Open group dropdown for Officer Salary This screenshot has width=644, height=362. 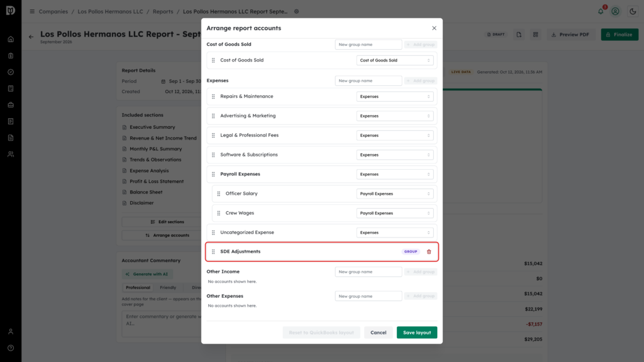[395, 194]
